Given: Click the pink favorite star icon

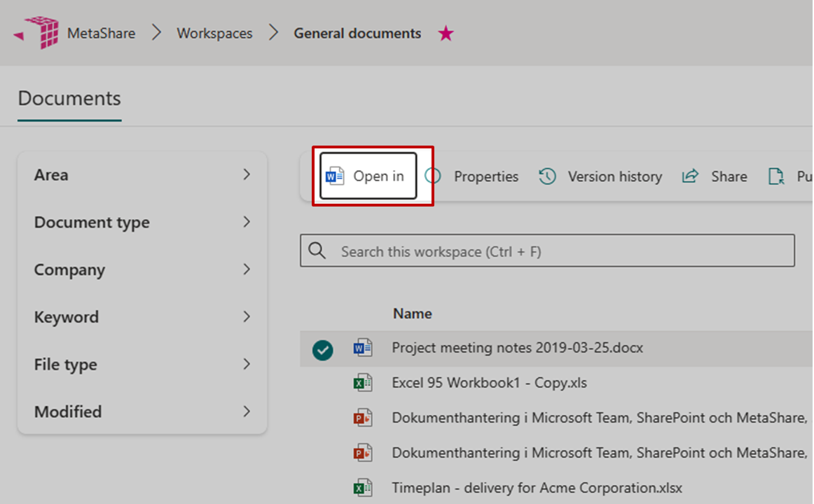Looking at the screenshot, I should pos(446,34).
